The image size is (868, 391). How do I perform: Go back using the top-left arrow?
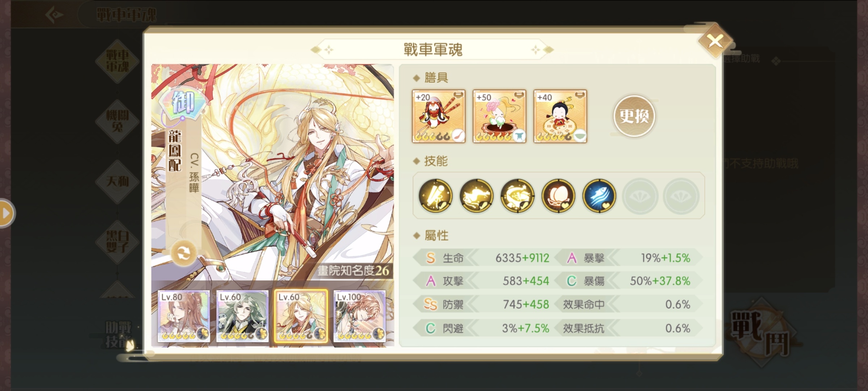coord(54,15)
